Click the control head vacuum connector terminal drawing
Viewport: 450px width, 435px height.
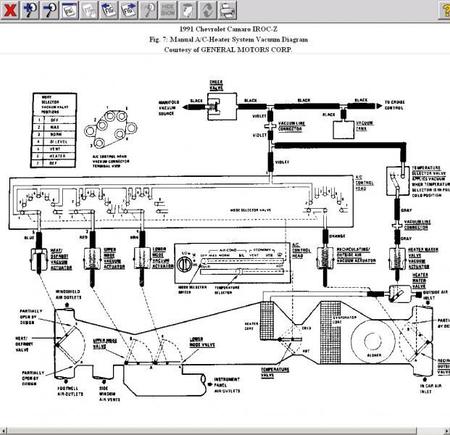click(110, 128)
